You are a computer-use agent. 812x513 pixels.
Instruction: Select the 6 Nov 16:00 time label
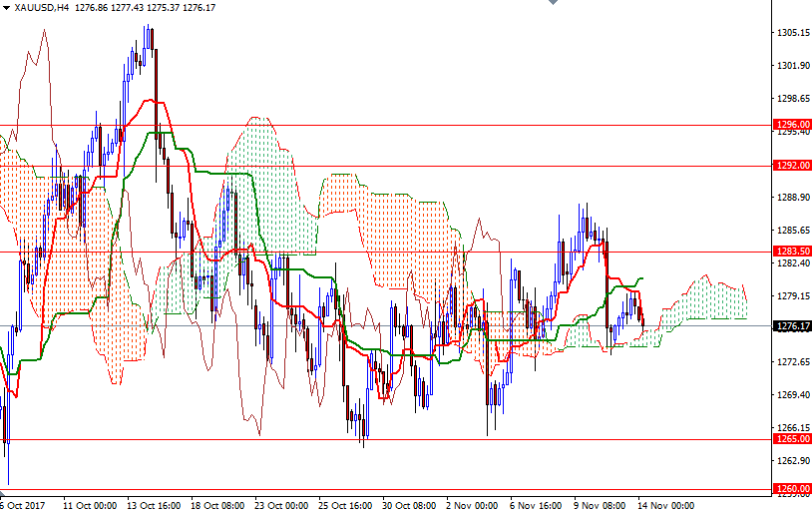tap(536, 506)
